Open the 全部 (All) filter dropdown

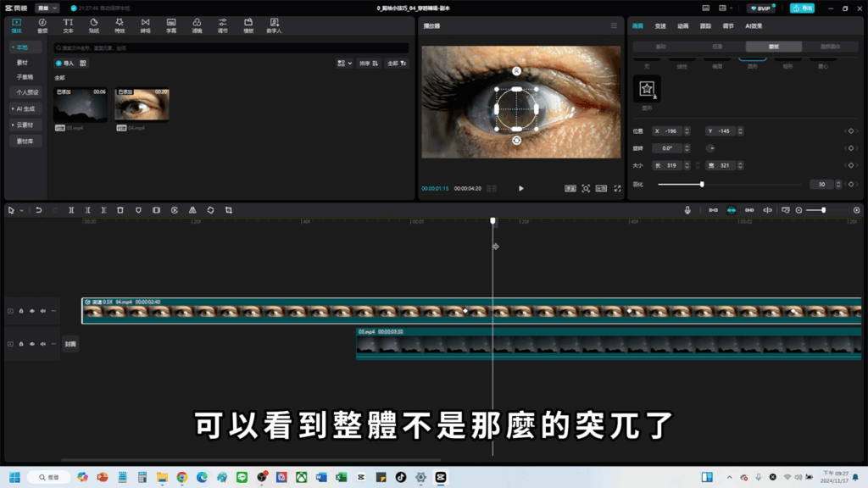point(397,64)
